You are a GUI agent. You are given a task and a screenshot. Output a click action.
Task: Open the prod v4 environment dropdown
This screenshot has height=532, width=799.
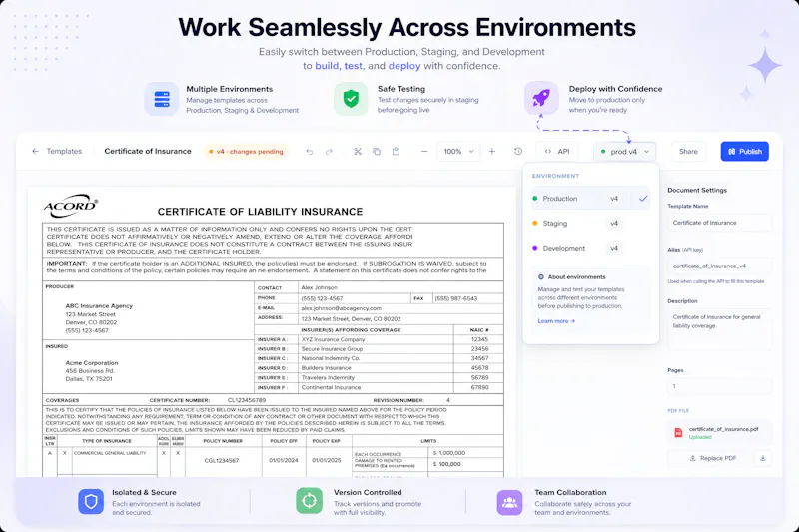pos(625,151)
